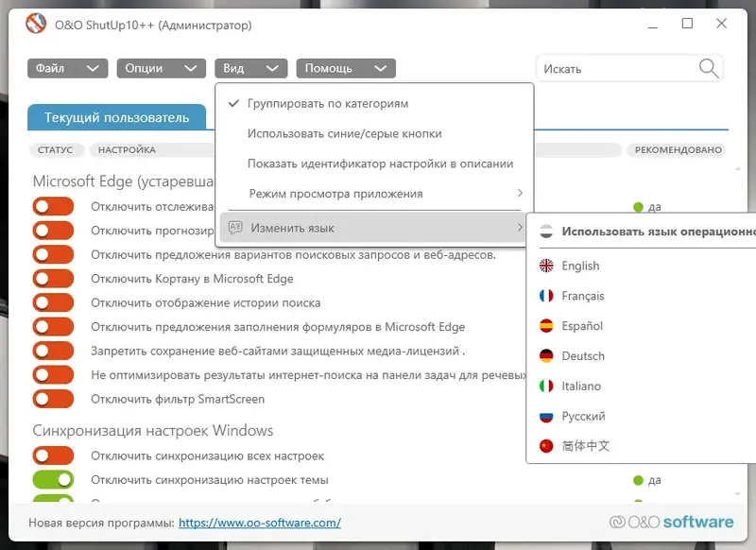Click the O&O ShutUp10++ logo icon

pos(34,24)
